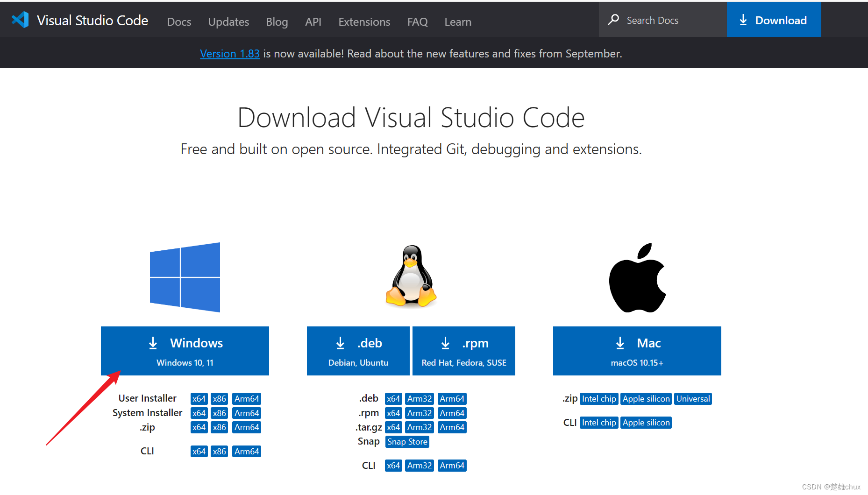
Task: Download the Apple silicon CLI build
Action: [x=646, y=422]
